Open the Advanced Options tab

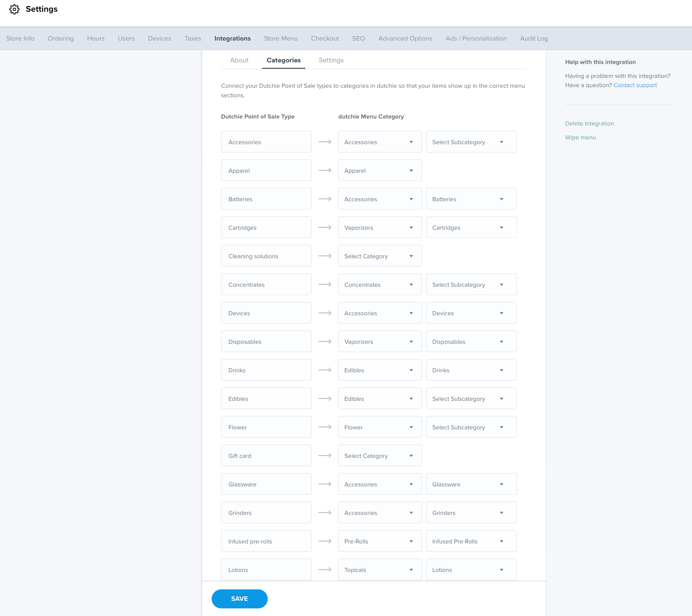405,39
